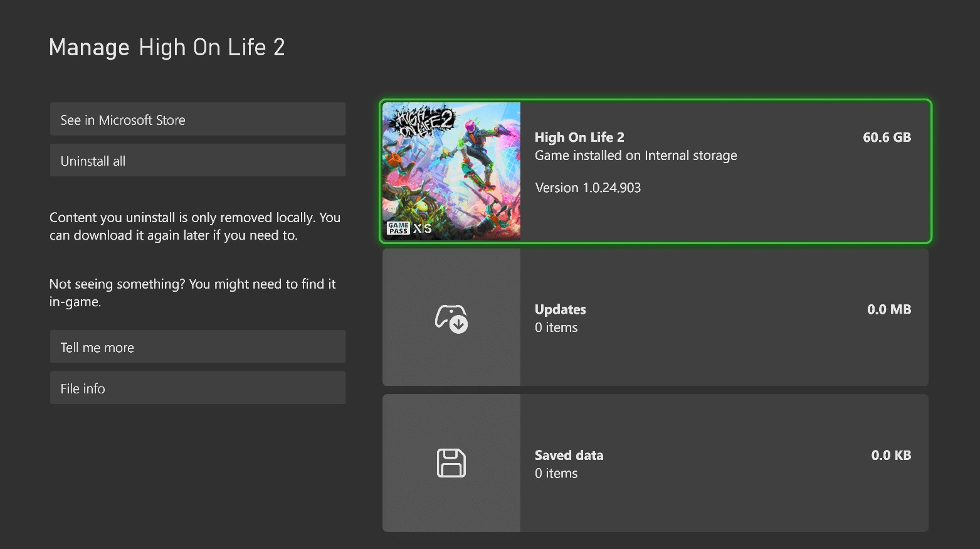Click the Version 1.0.24.903 text
Screen dimensions: 980x549
pos(587,188)
